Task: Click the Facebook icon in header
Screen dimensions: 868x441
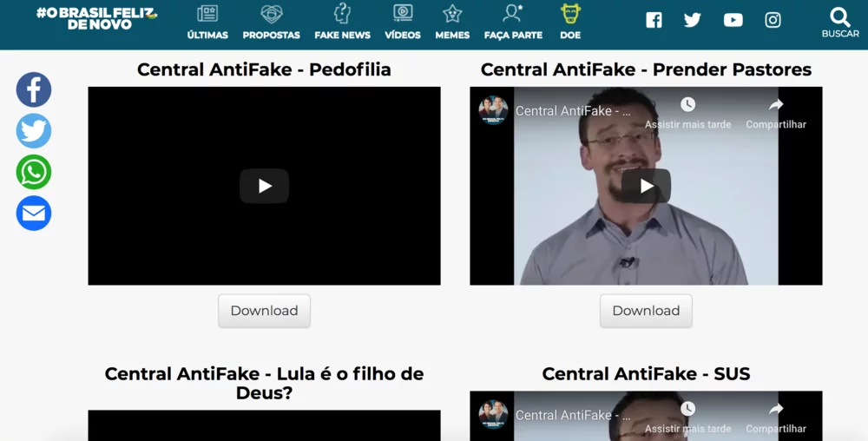Action: [x=654, y=20]
